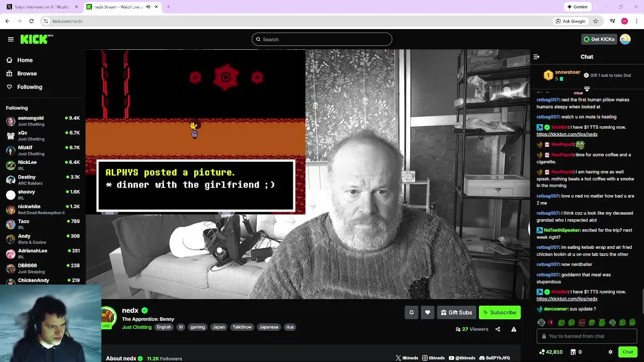The width and height of the screenshot is (644, 362).
Task: Click the Japan tag
Action: click(x=219, y=327)
